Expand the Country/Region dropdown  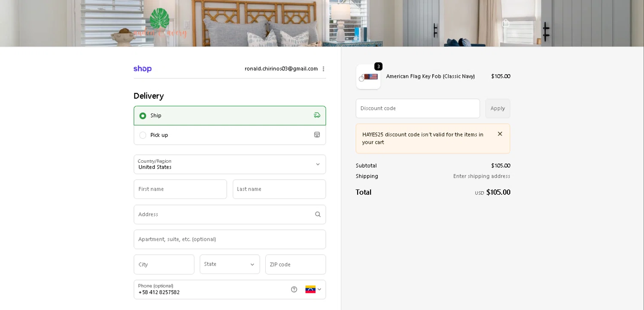[x=230, y=165]
